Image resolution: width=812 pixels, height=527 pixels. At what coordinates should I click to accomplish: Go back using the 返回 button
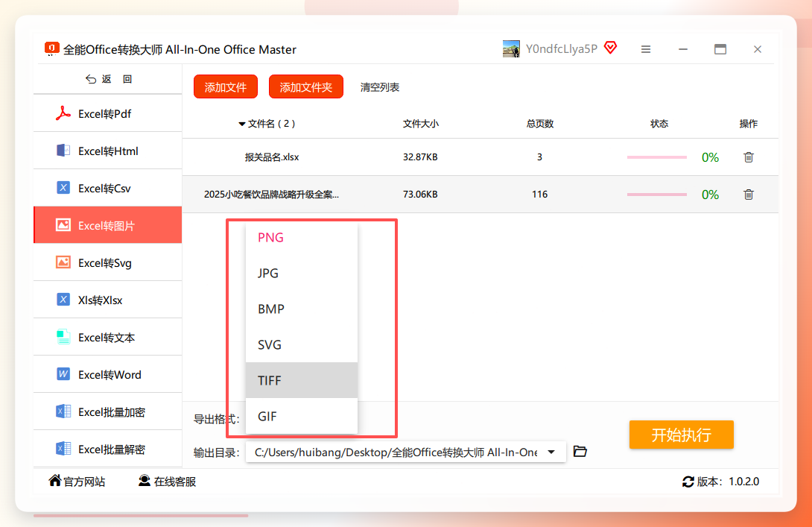click(108, 79)
